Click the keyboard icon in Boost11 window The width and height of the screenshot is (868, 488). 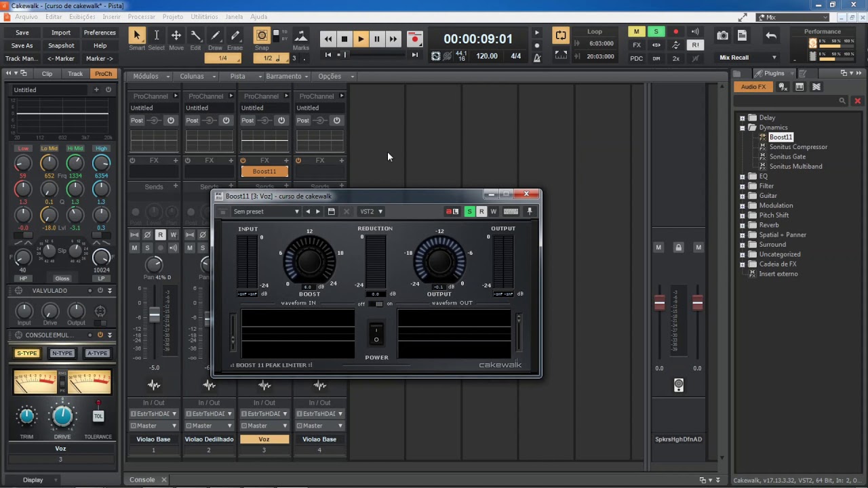point(511,211)
